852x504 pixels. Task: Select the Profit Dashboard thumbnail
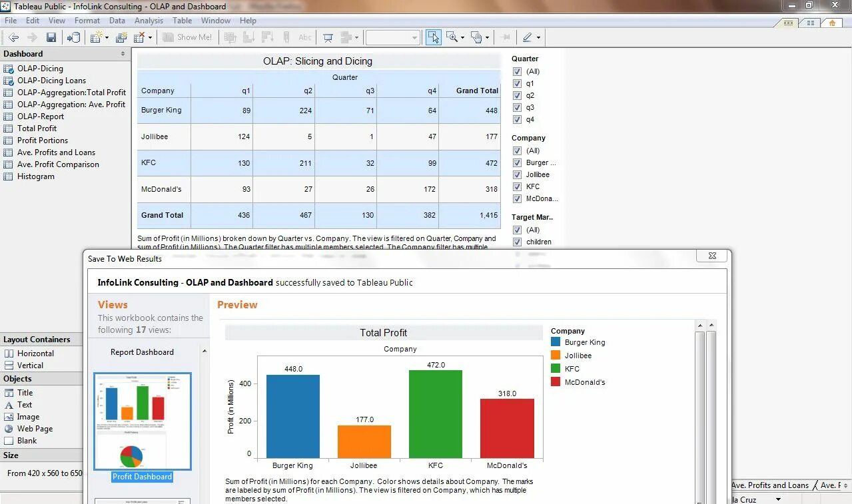point(143,421)
